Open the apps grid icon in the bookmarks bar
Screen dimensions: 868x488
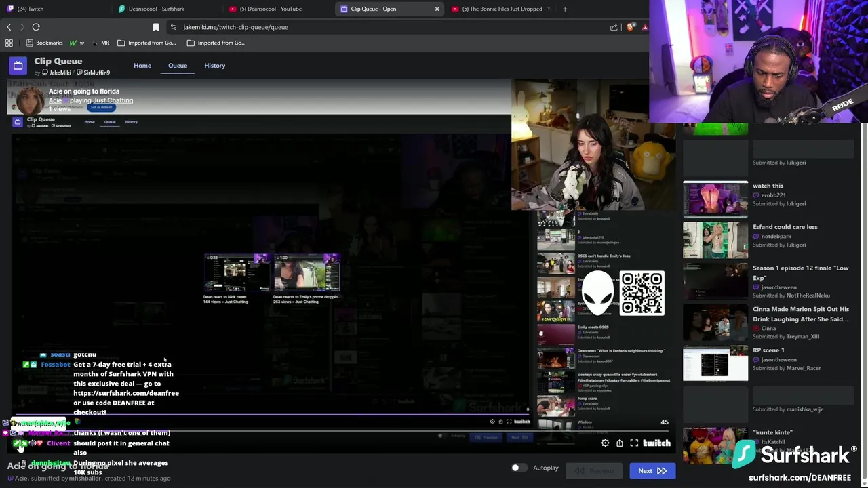pos(9,43)
